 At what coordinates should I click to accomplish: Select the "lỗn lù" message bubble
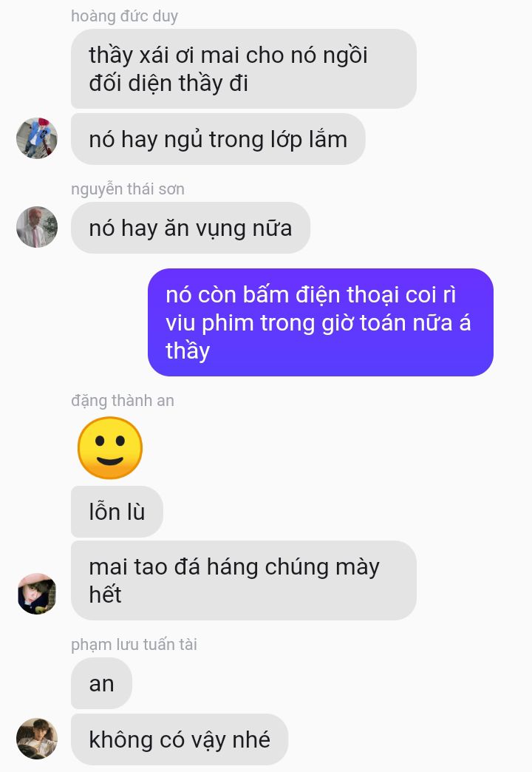click(117, 512)
